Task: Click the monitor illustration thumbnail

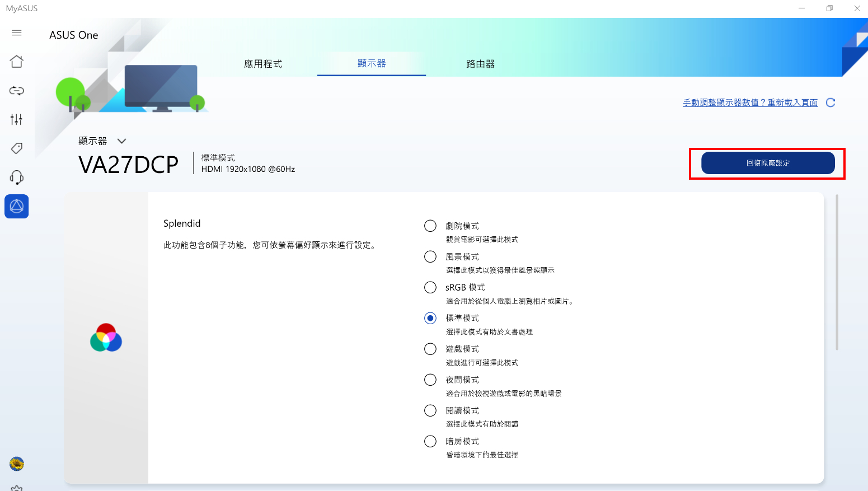Action: pyautogui.click(x=161, y=88)
